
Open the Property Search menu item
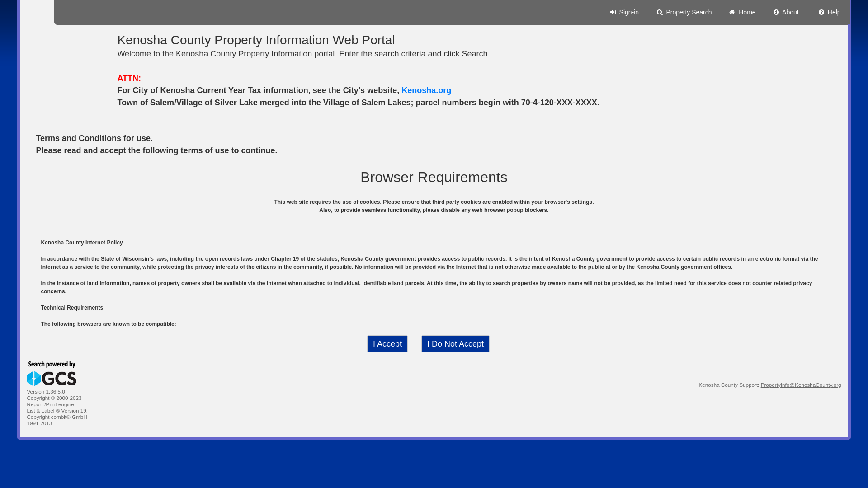coord(684,13)
